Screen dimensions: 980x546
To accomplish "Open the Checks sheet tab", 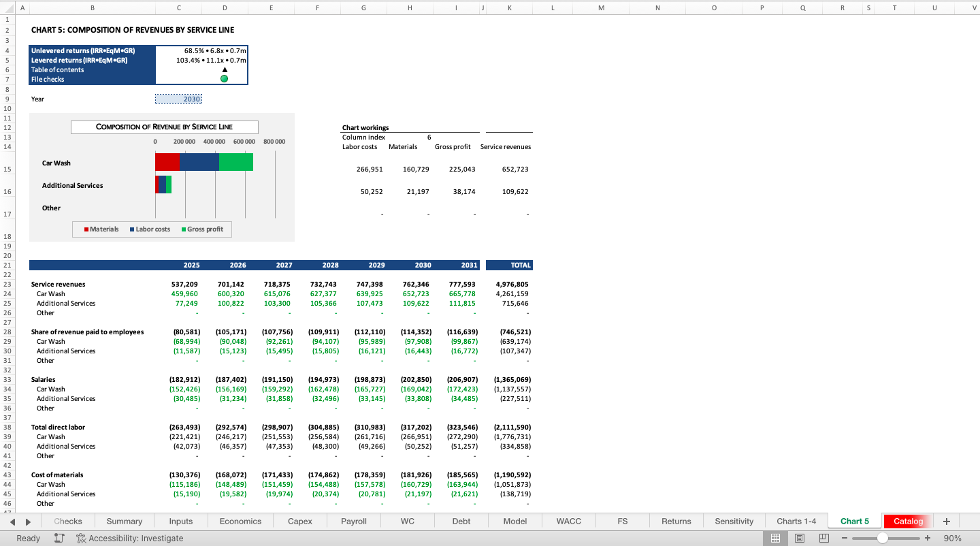I will coord(68,521).
